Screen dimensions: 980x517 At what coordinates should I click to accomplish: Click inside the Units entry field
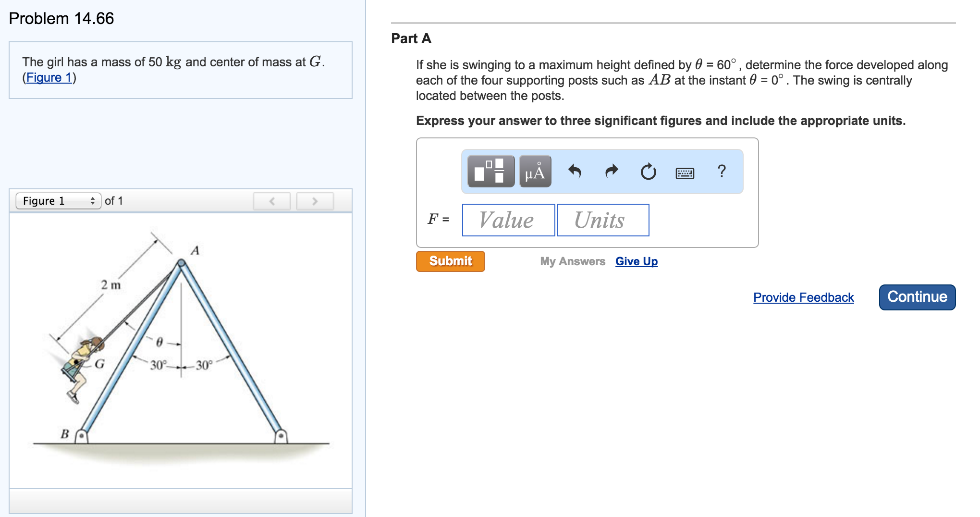[x=602, y=220]
